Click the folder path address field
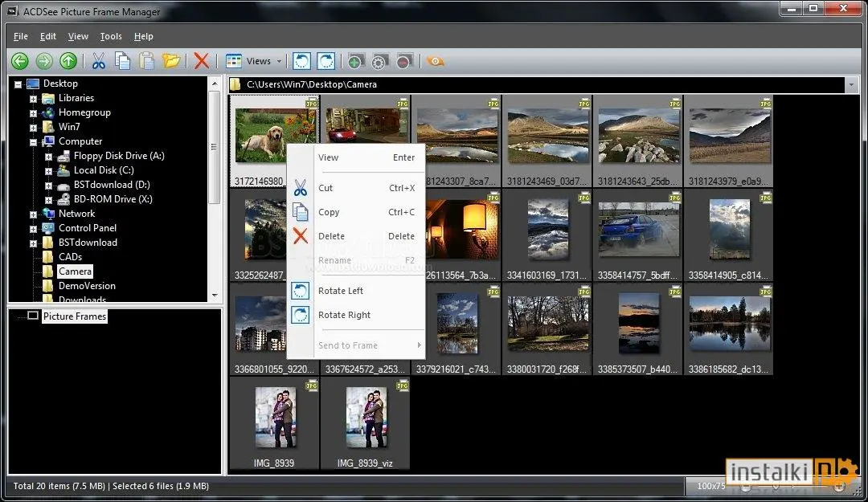 pos(537,84)
